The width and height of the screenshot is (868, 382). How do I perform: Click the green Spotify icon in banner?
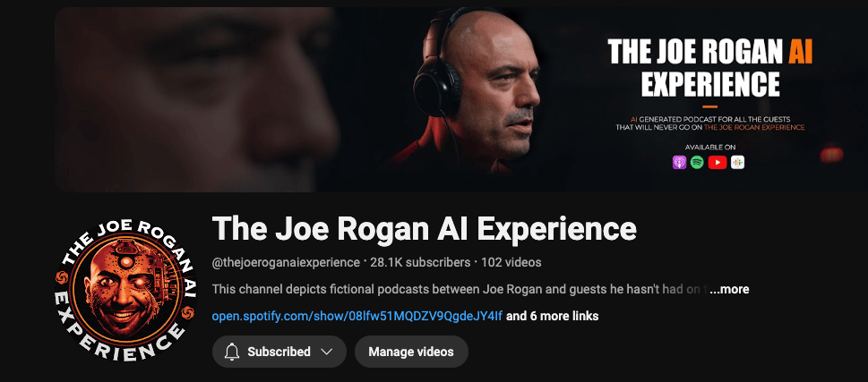click(x=697, y=163)
